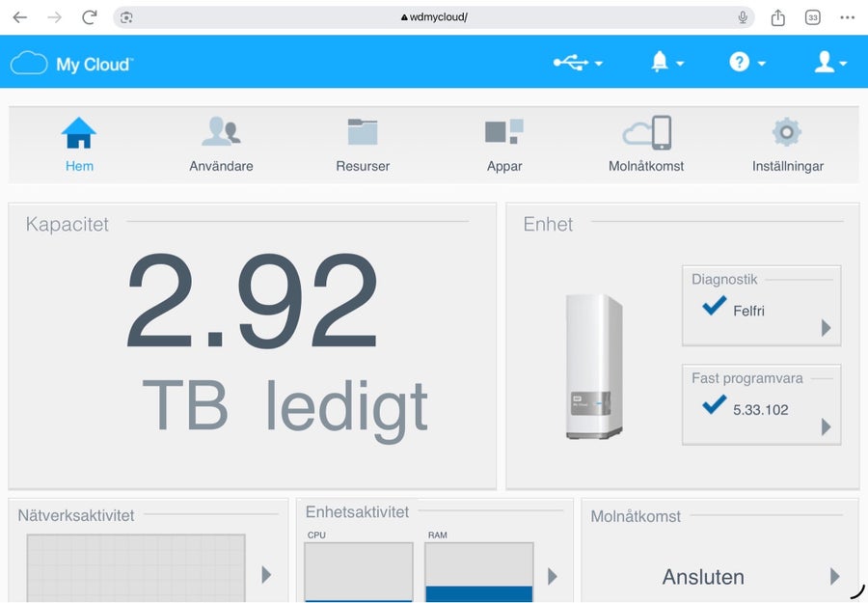Open the browser share icon

(x=777, y=17)
